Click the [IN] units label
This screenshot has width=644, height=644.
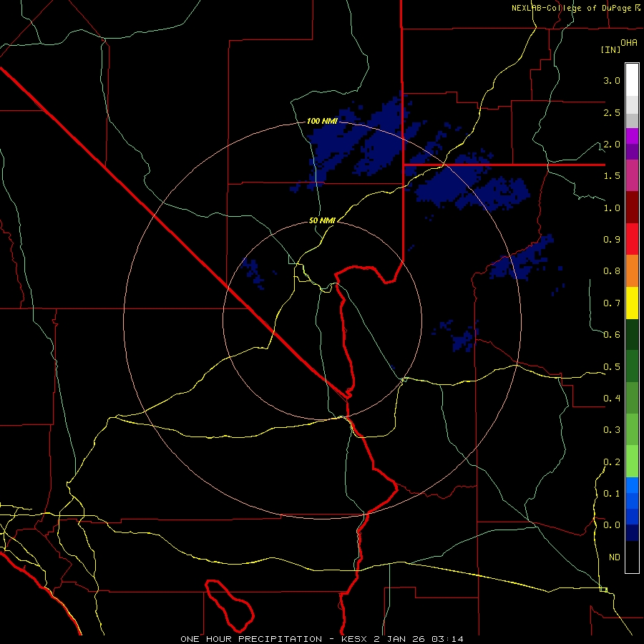[611, 49]
